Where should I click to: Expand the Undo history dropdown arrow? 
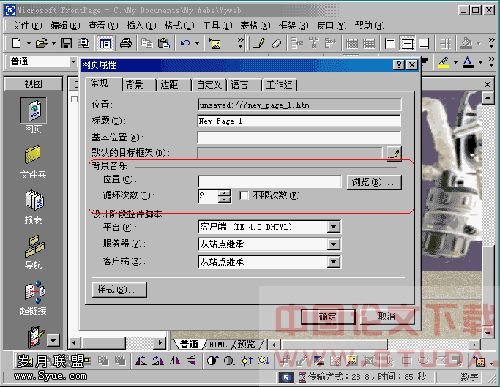point(197,43)
